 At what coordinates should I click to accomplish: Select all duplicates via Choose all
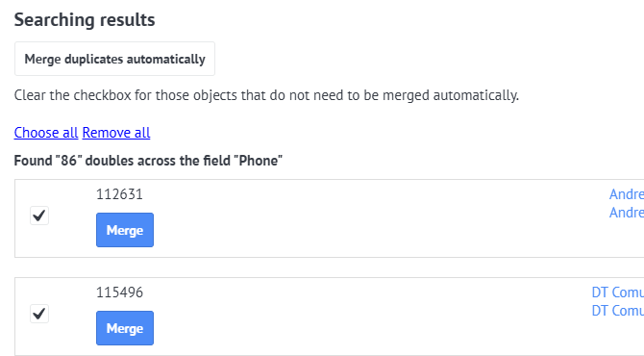tap(46, 133)
